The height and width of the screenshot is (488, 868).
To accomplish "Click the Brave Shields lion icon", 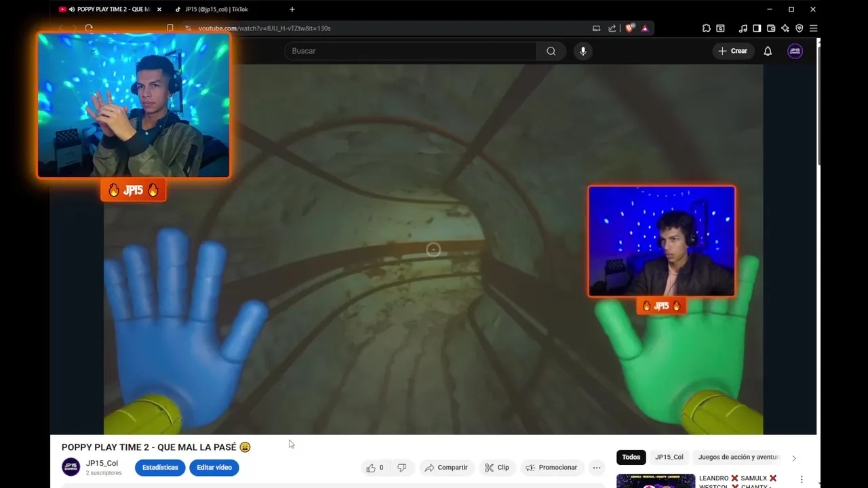I will 630,28.
